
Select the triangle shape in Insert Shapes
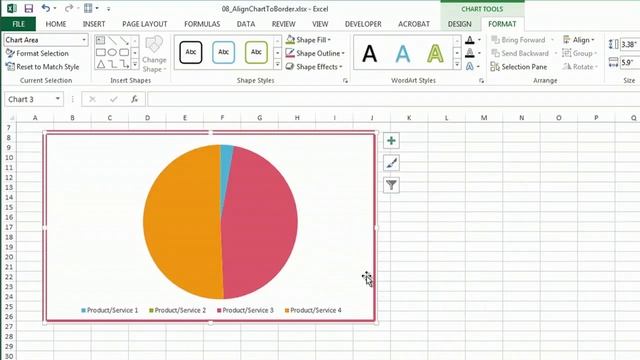101,64
